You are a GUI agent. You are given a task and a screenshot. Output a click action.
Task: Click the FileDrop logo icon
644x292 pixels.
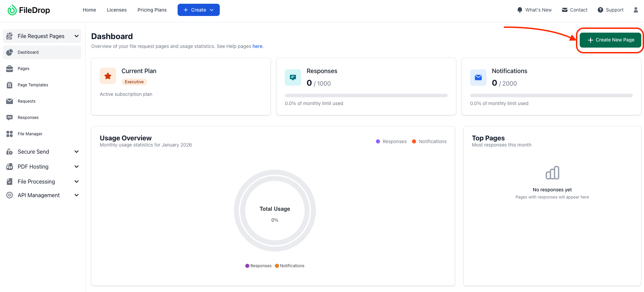click(x=12, y=10)
